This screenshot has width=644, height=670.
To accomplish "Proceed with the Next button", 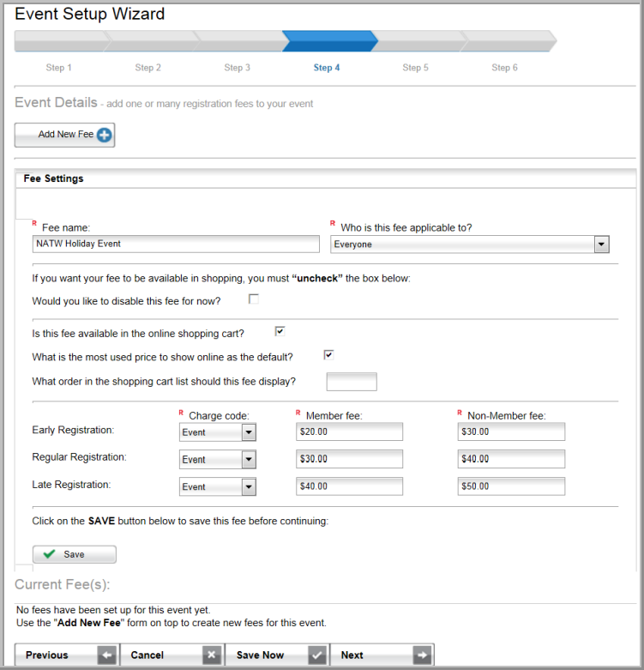I will pos(382,655).
